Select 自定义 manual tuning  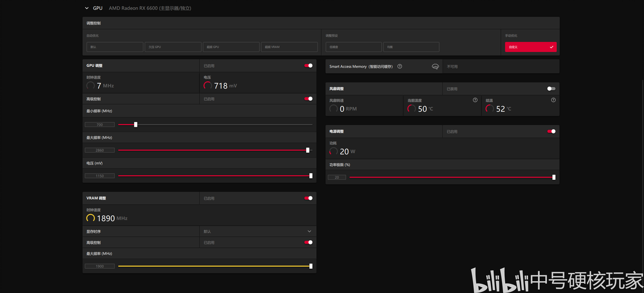(x=531, y=47)
